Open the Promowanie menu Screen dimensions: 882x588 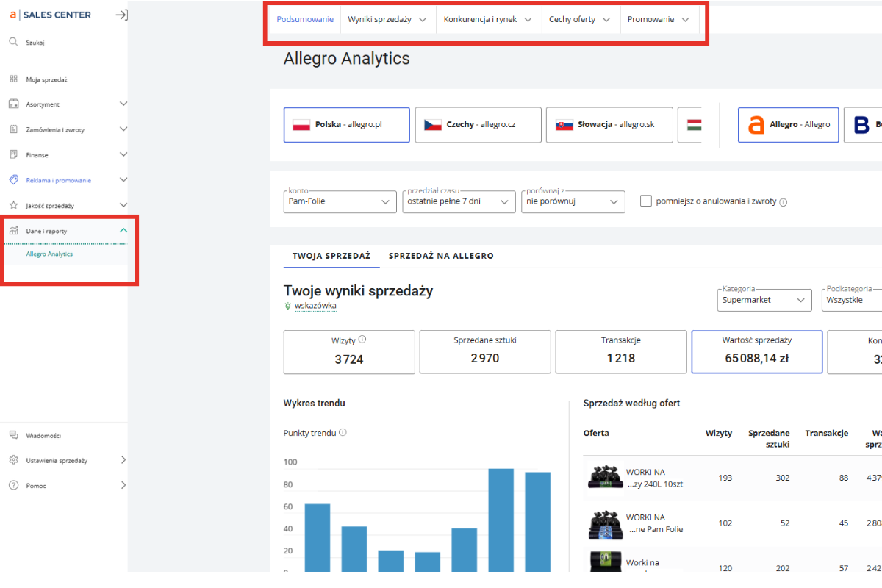click(x=659, y=20)
